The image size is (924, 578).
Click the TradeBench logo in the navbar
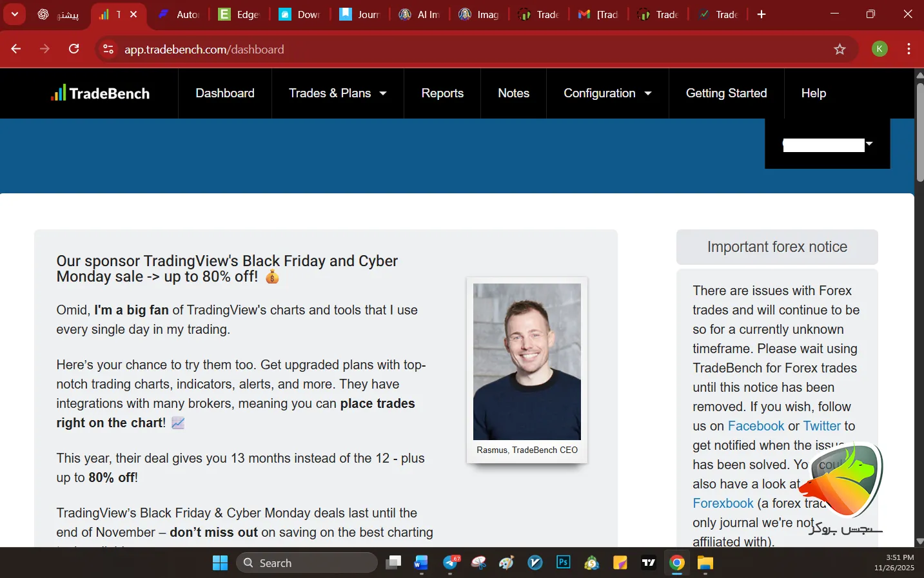click(100, 93)
